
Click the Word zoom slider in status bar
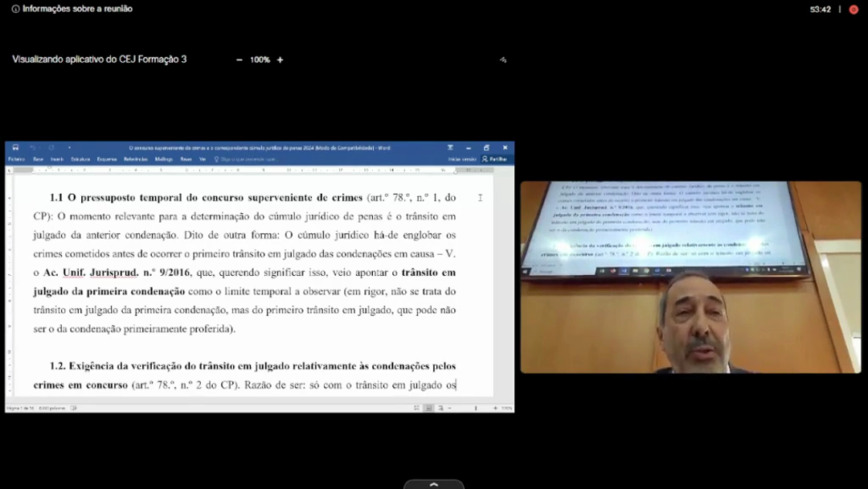click(x=474, y=408)
